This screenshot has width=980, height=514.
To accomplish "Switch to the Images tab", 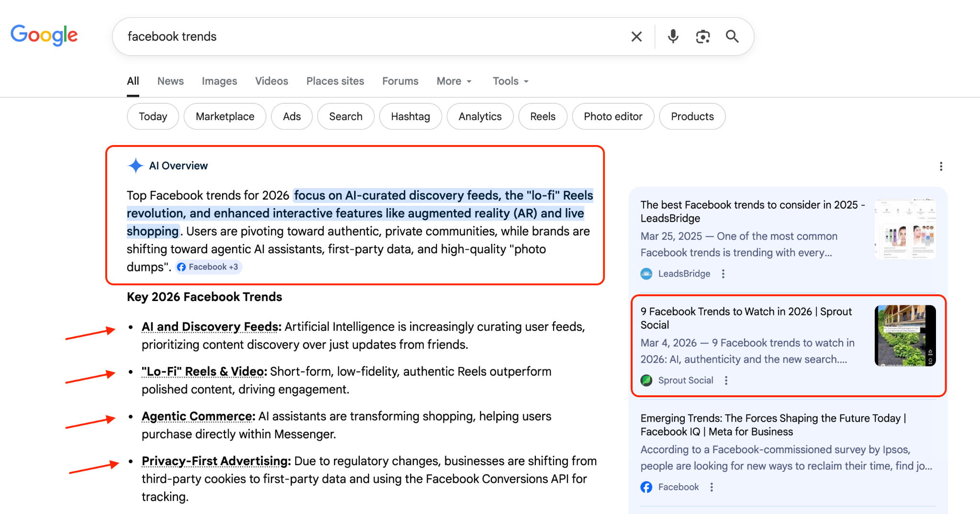I will click(219, 81).
